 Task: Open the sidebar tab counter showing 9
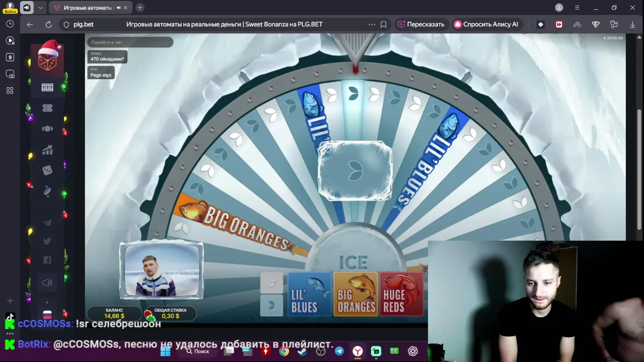[10, 57]
